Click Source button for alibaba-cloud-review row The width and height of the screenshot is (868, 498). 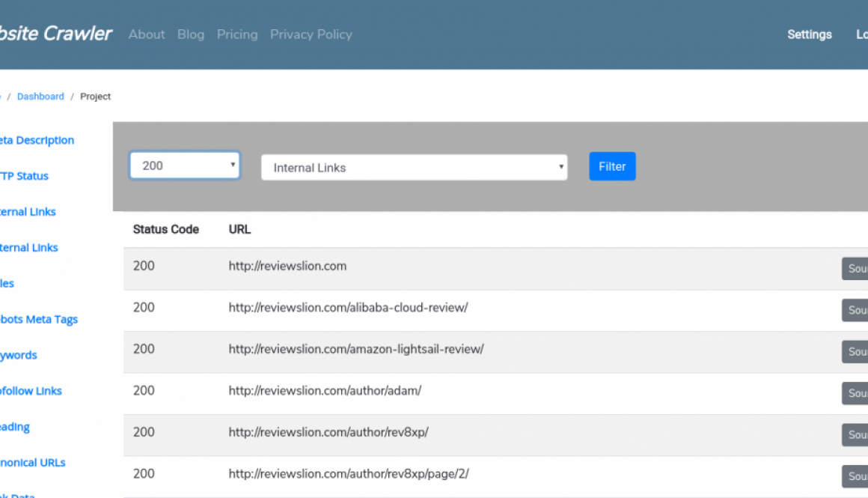[x=855, y=310]
